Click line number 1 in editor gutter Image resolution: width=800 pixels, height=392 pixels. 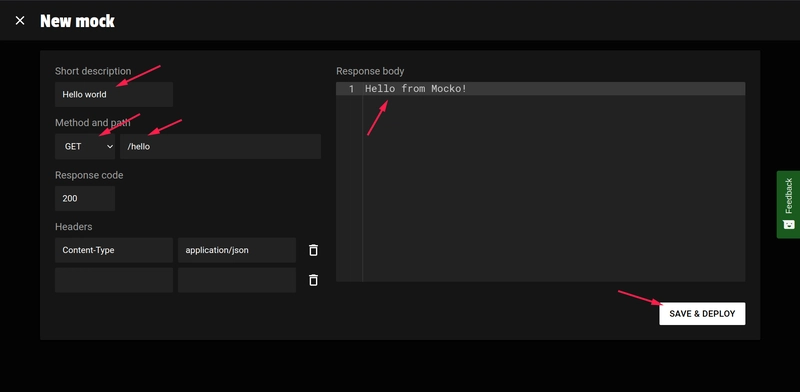[x=351, y=89]
